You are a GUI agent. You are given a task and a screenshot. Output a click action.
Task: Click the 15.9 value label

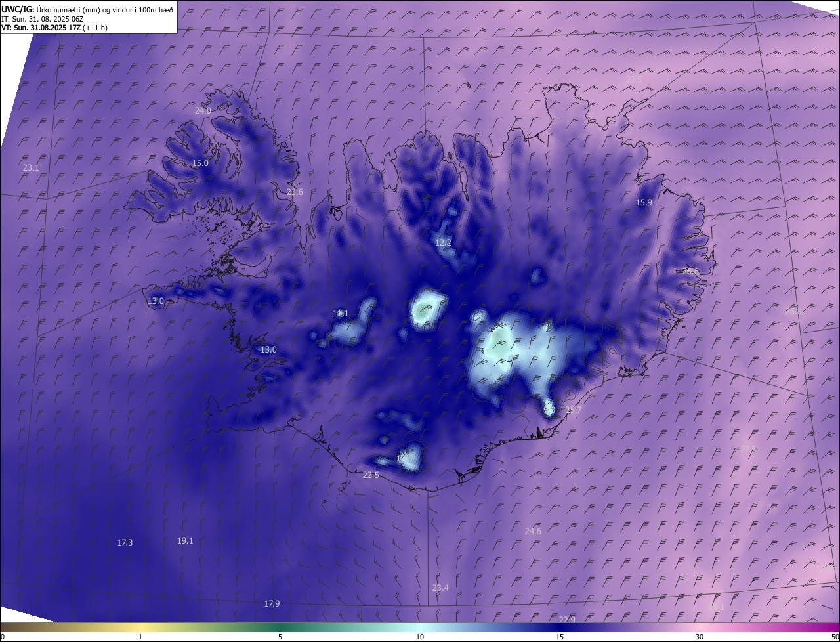pyautogui.click(x=644, y=203)
